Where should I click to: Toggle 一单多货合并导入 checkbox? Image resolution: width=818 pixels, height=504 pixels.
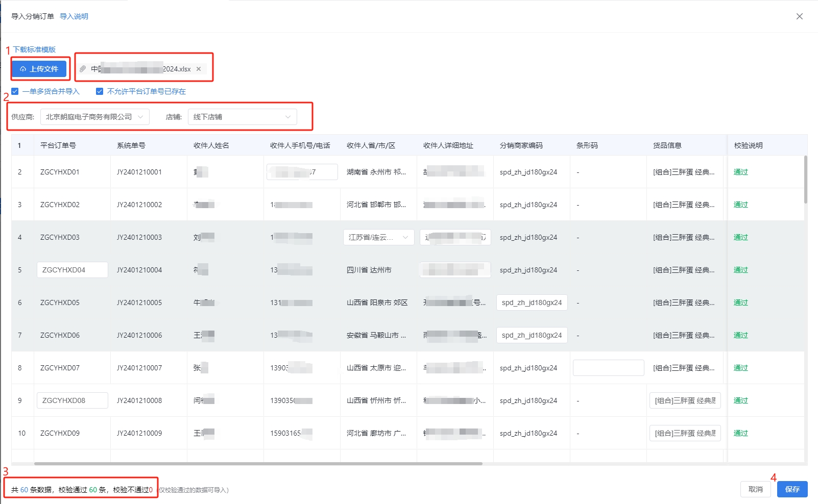15,91
